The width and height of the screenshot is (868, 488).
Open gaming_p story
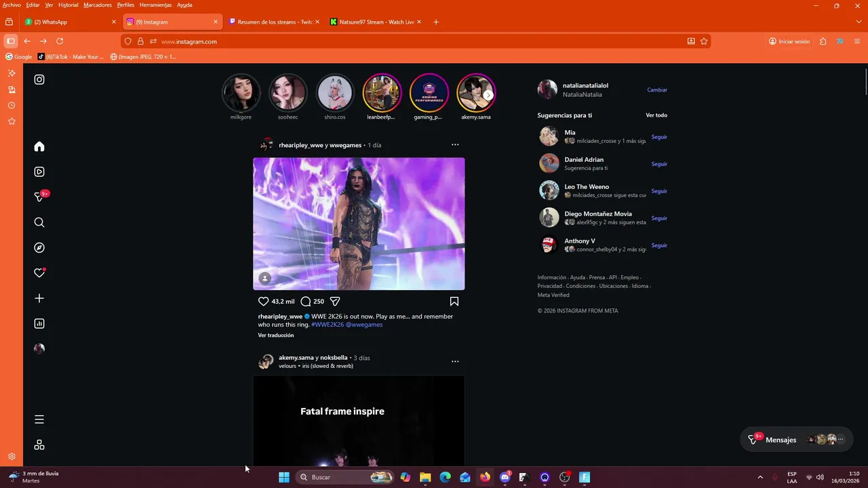pos(429,93)
